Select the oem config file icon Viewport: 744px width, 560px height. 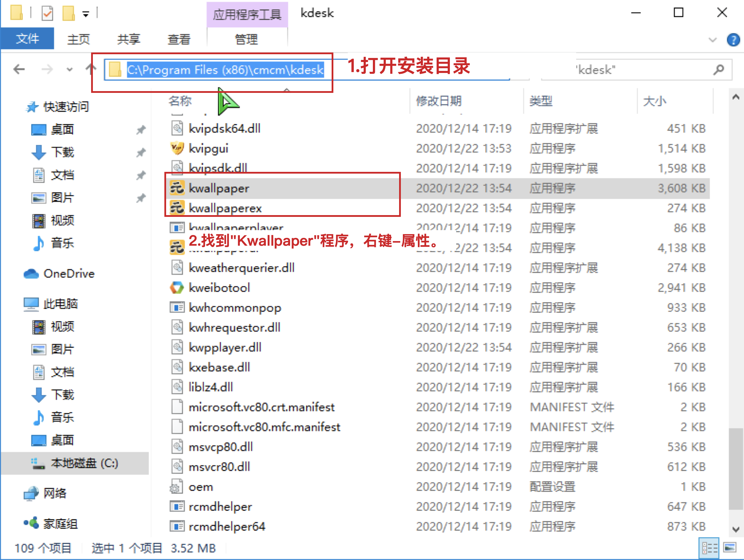176,486
